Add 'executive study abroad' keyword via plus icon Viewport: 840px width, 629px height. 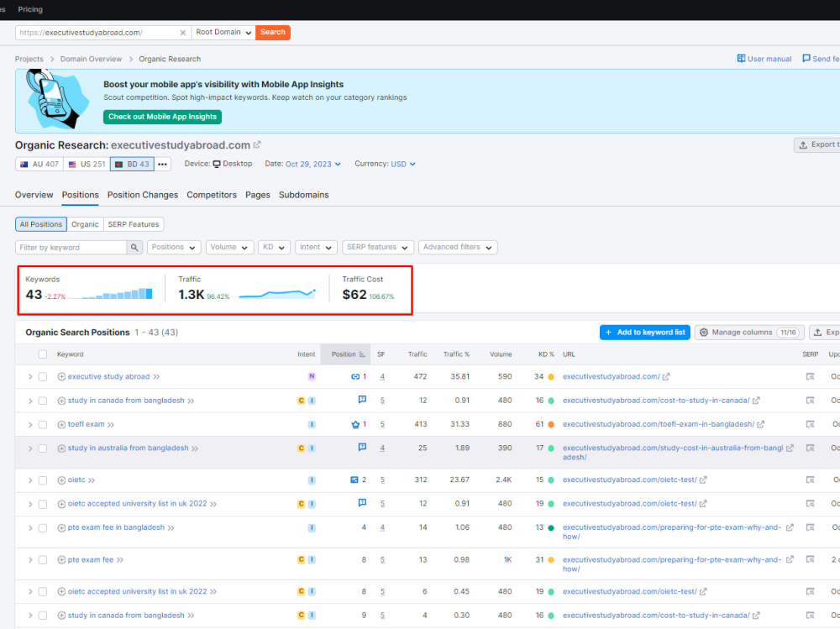click(x=61, y=377)
